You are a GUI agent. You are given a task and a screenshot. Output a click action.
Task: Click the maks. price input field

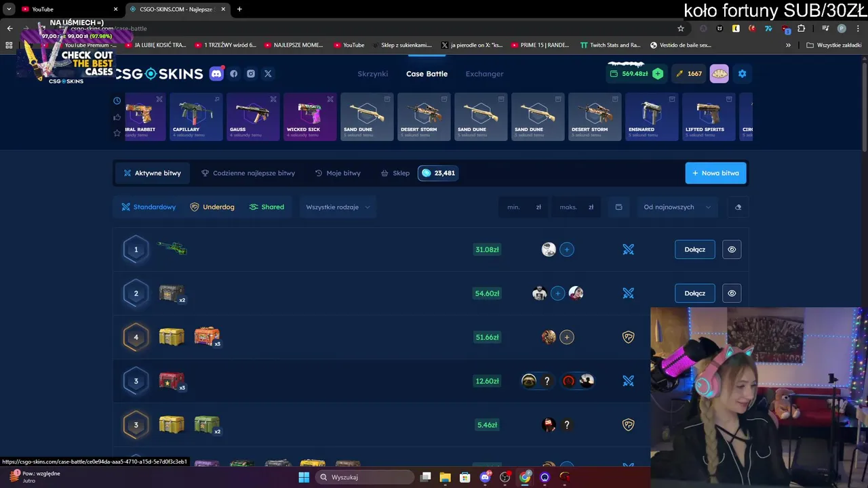coord(576,207)
